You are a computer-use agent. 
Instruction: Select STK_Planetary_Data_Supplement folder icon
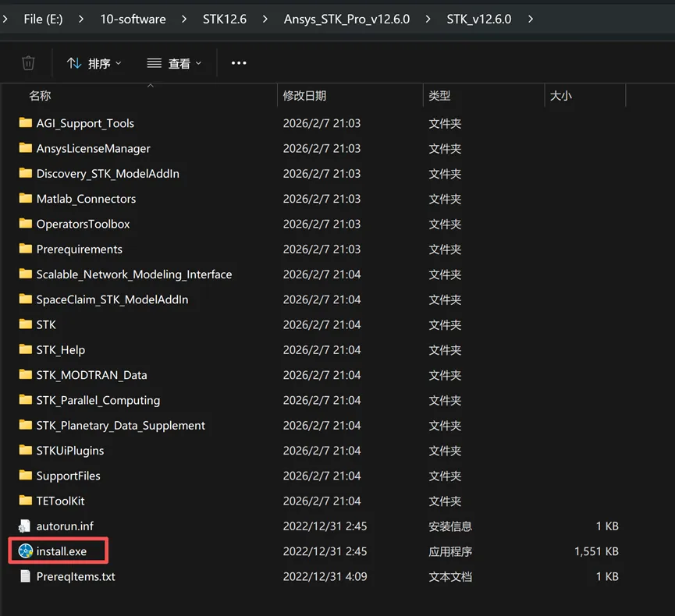point(26,425)
